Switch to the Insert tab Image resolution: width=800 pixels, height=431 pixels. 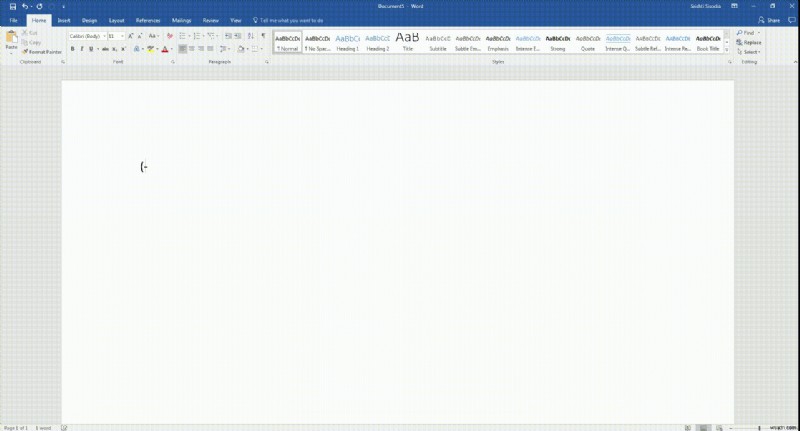click(64, 20)
